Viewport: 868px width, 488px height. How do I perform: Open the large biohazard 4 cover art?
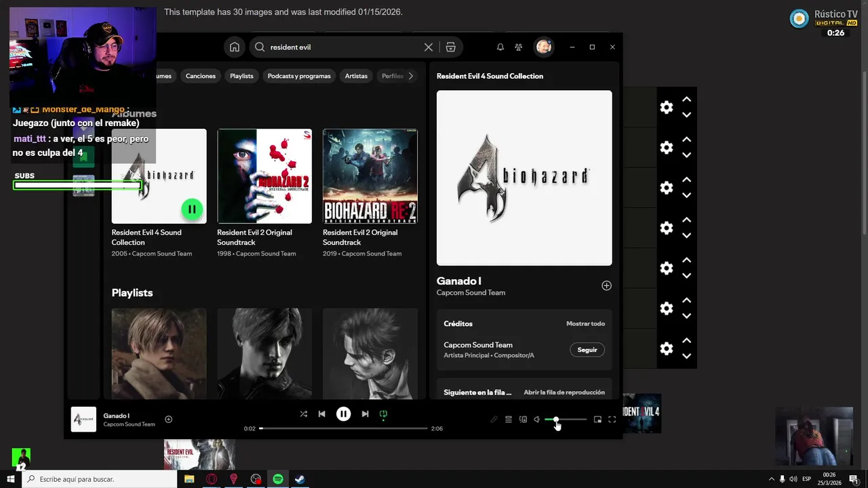click(x=524, y=178)
